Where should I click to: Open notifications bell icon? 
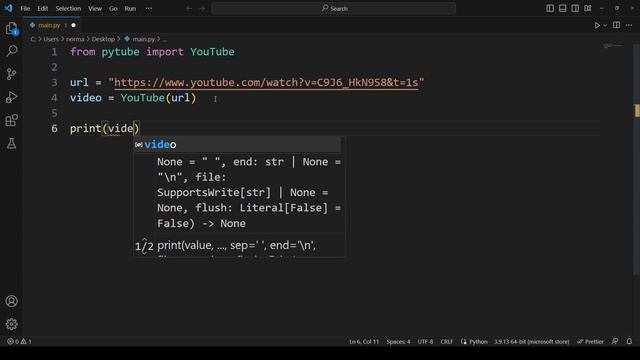[629, 341]
